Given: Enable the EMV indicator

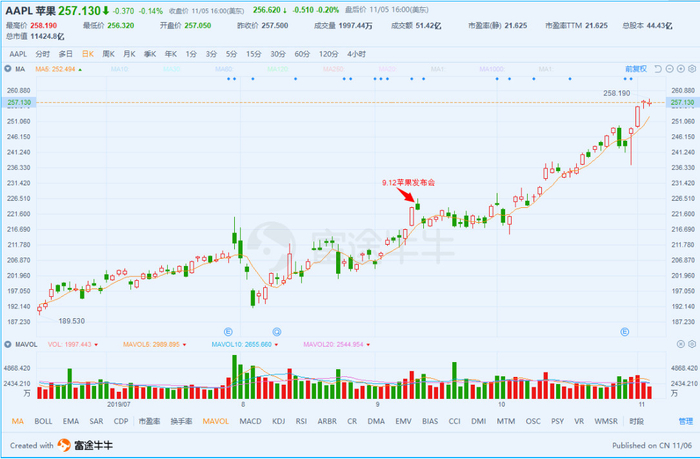Looking at the screenshot, I should point(403,421).
